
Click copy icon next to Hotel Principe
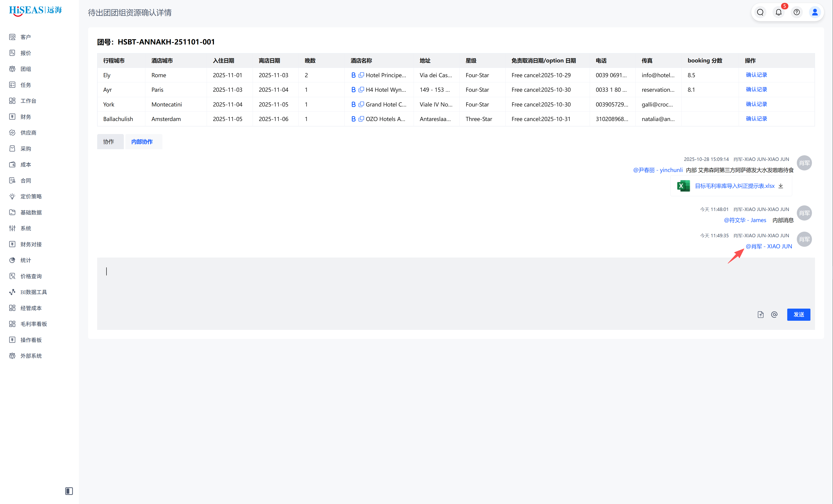coord(361,75)
